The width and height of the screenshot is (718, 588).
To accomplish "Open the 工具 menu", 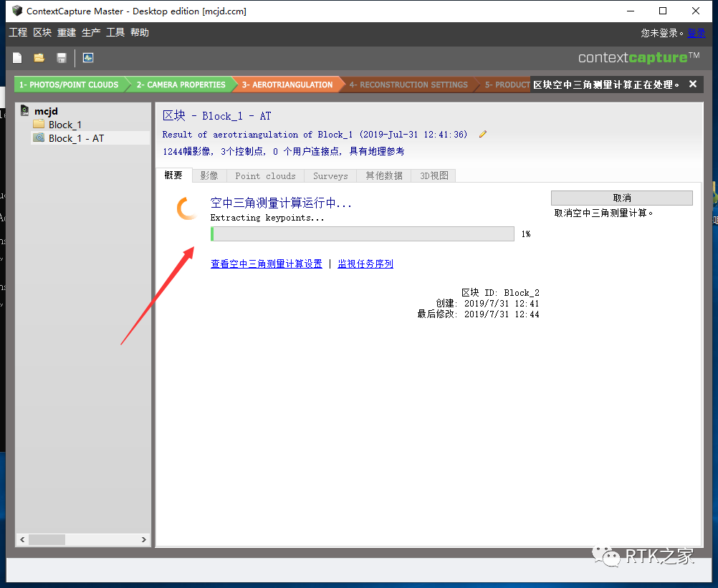I will pyautogui.click(x=115, y=32).
